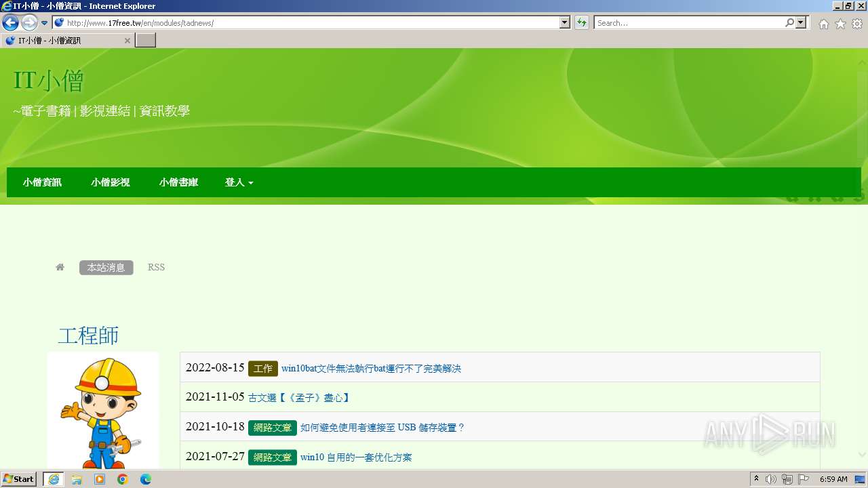Open the Action Center flag icon
This screenshot has height=488, width=868.
click(x=804, y=479)
